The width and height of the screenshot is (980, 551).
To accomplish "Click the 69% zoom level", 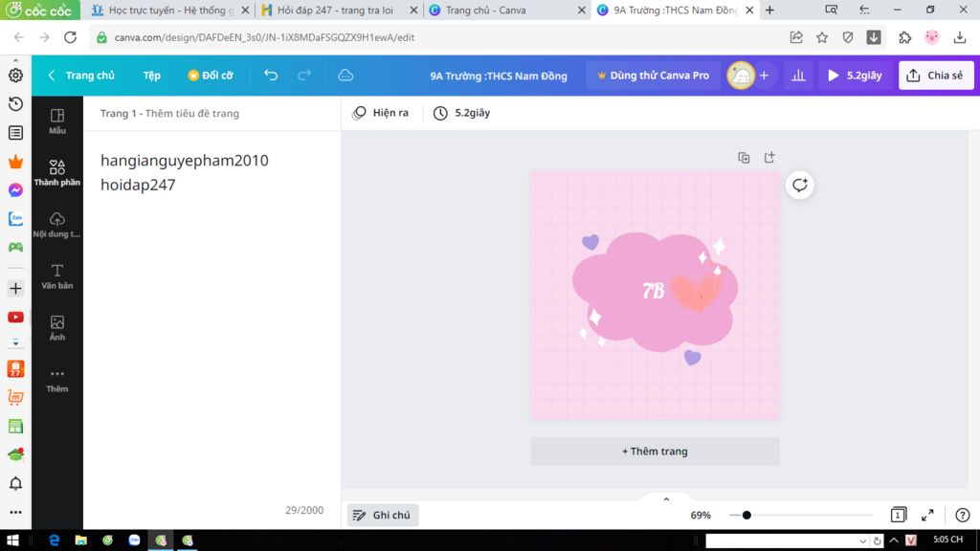I will tap(701, 516).
